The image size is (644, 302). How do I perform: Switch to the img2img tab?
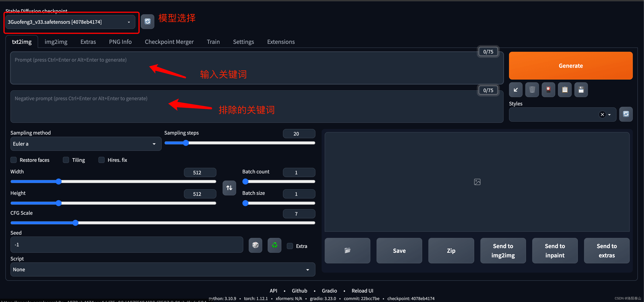56,42
